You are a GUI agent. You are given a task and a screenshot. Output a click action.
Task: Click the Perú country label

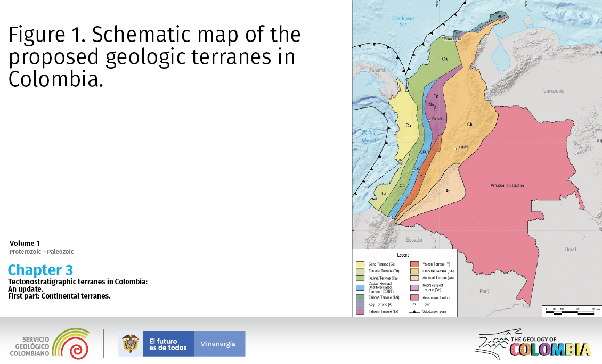[x=484, y=291]
